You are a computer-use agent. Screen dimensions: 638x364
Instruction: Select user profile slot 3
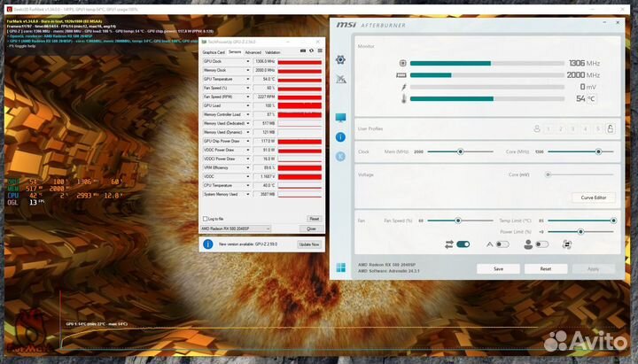[x=573, y=129]
